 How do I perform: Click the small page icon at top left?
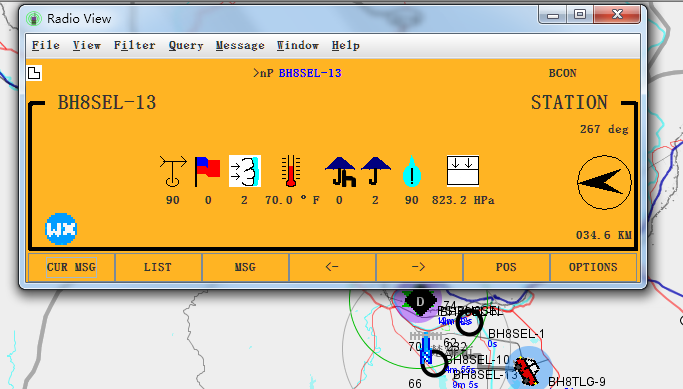point(34,73)
